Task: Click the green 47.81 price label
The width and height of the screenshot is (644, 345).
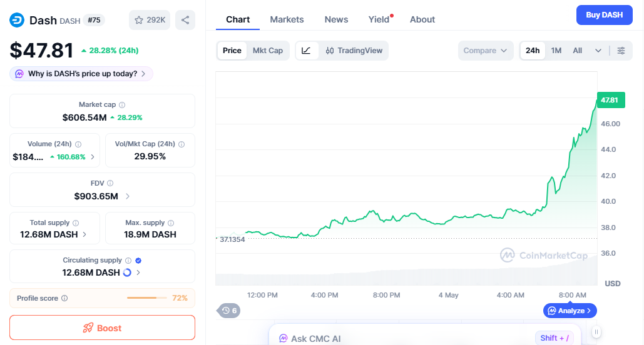Action: pyautogui.click(x=611, y=100)
